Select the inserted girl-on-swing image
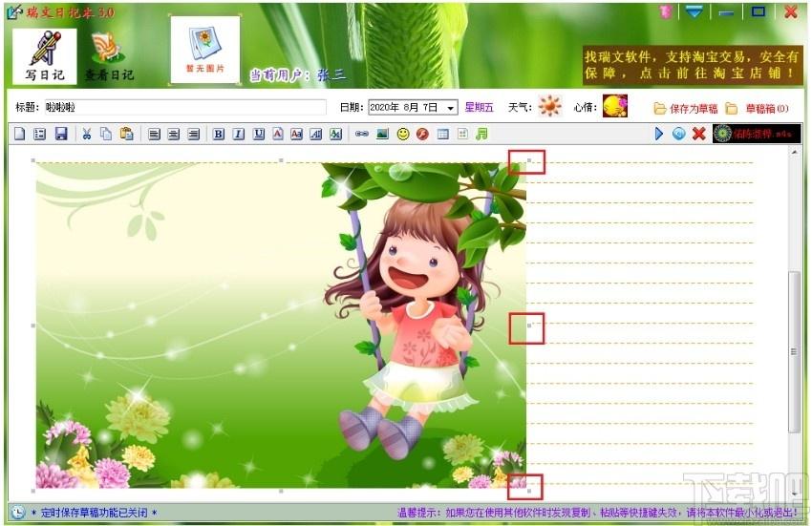 [281, 326]
